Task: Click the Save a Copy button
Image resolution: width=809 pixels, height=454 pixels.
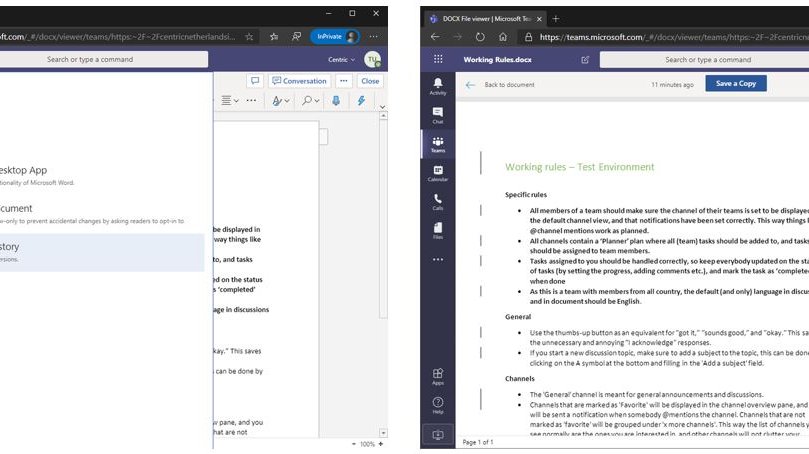Action: coord(736,84)
